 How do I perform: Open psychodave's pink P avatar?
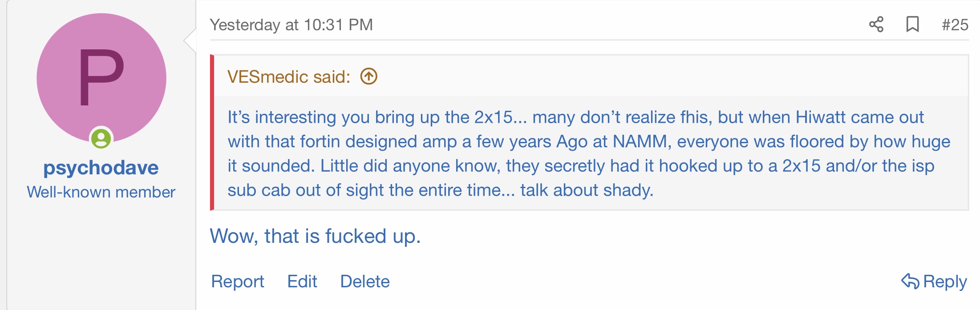coord(101,78)
